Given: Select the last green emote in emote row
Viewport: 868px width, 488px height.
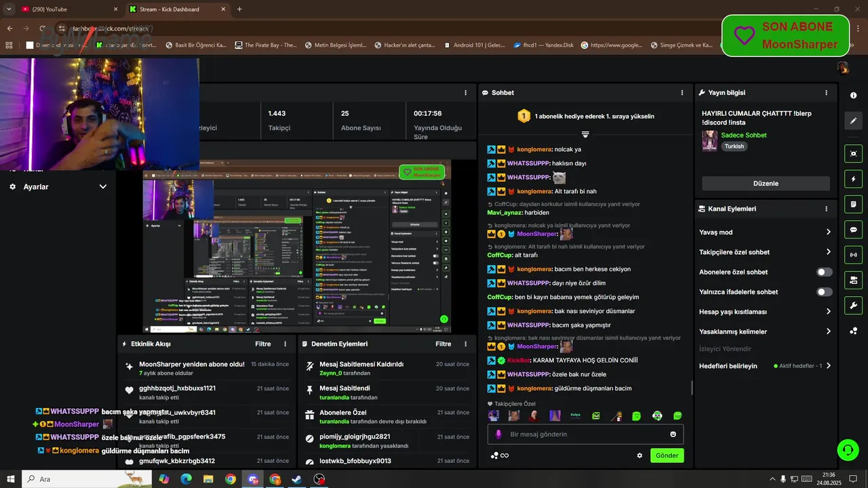Looking at the screenshot, I should [x=677, y=415].
